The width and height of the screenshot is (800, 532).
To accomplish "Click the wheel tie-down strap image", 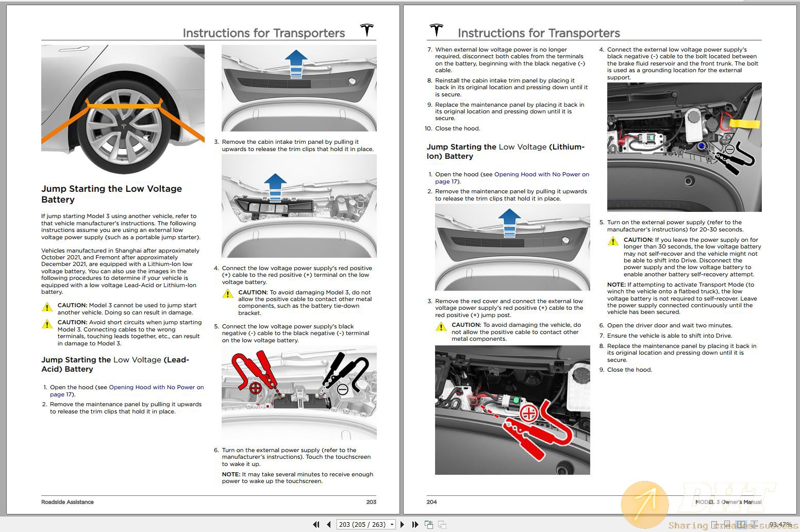I will pos(123,109).
